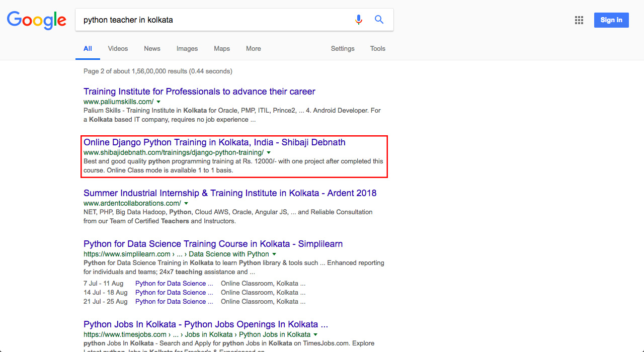The height and width of the screenshot is (352, 644).
Task: Open 21 Jul - 25 Aug course link
Action: [x=174, y=302]
